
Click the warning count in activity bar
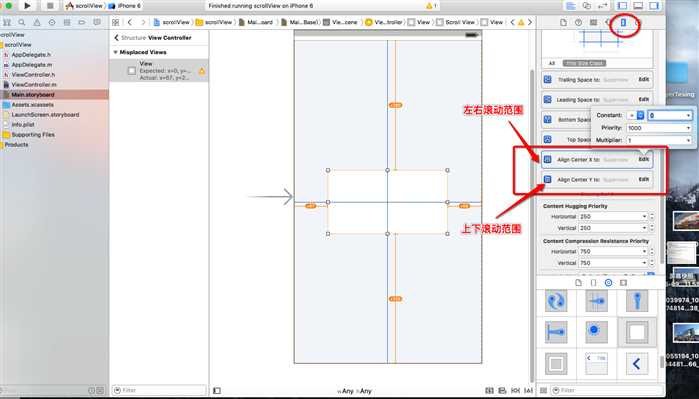point(431,6)
